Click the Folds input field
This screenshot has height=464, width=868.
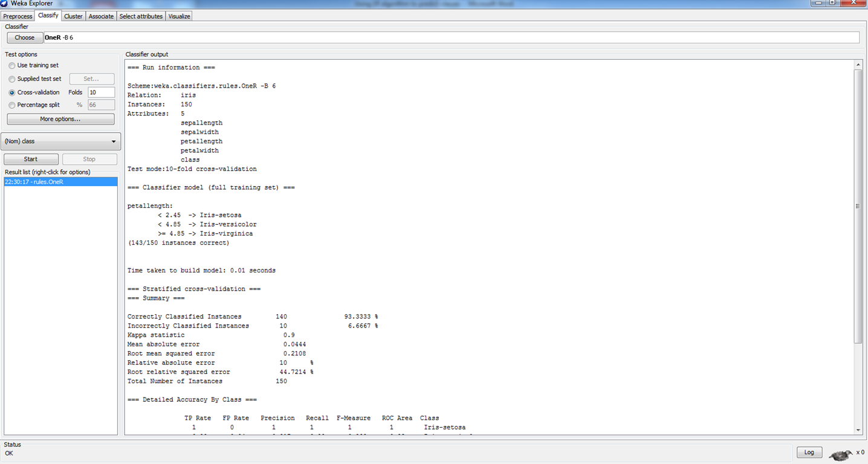[102, 92]
